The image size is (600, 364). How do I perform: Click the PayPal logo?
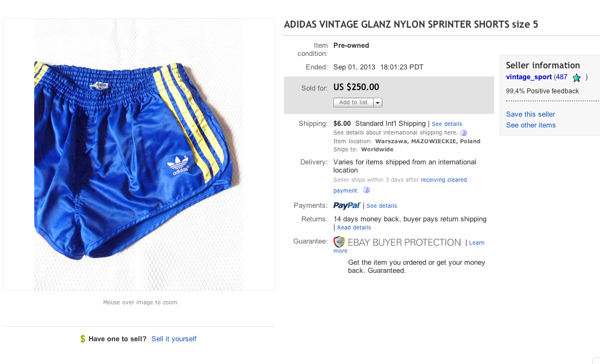coord(347,206)
